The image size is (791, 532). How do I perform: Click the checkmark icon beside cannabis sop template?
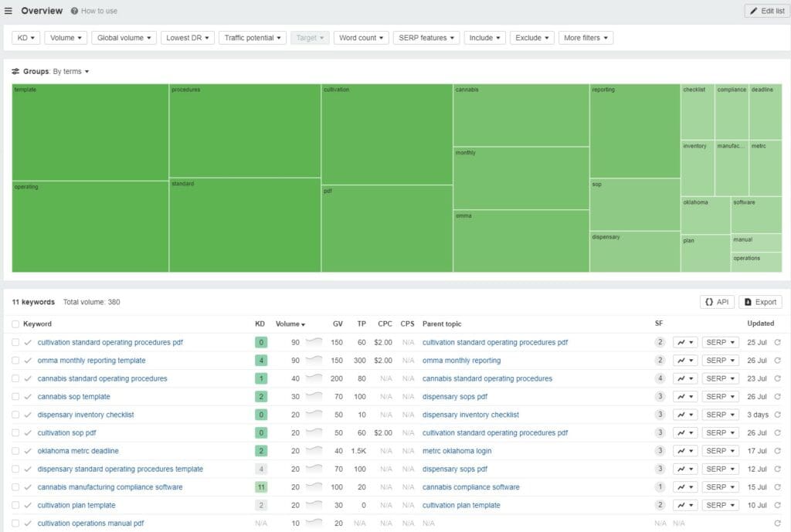pos(28,396)
